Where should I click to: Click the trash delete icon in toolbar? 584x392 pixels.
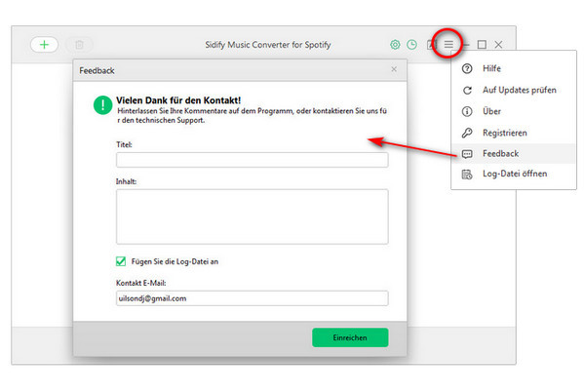(79, 45)
